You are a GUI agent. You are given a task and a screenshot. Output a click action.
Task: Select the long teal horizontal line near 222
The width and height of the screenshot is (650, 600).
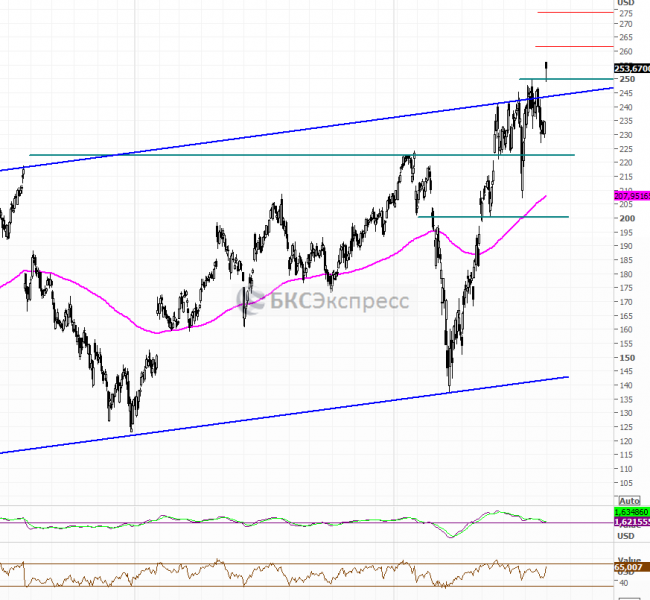300,155
